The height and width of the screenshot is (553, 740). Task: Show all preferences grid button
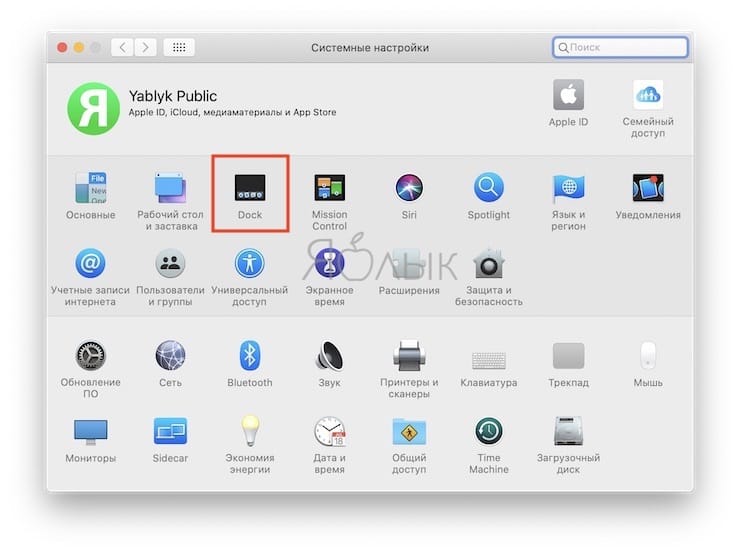179,47
